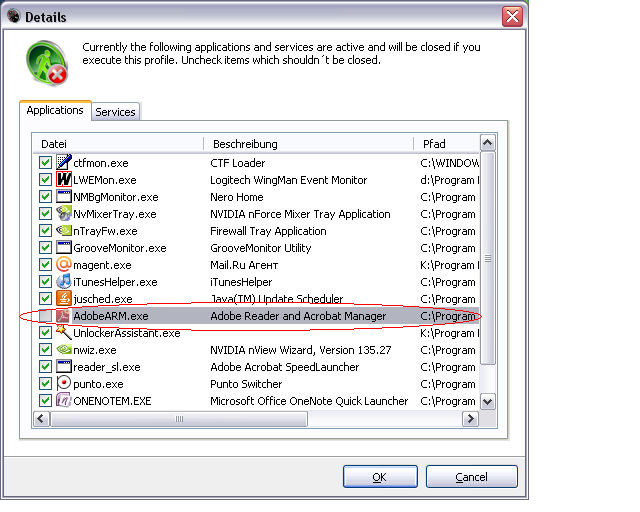The width and height of the screenshot is (640, 512).
Task: Click the nTrayFw.exe NVIDIA icon
Action: [x=64, y=231]
